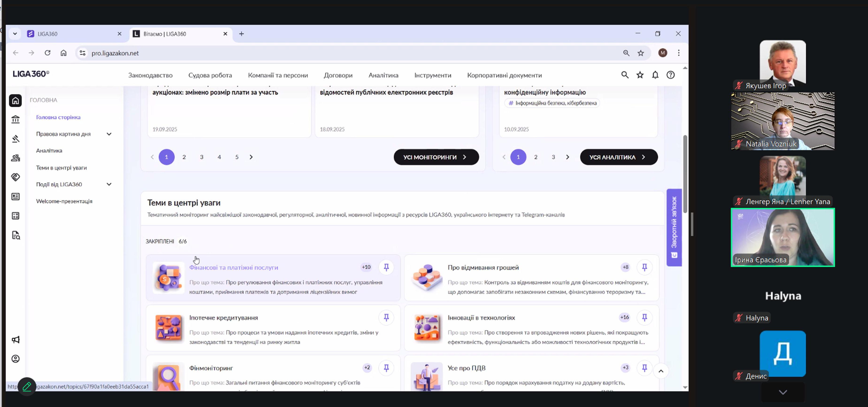
Task: Open the Судова робота menu
Action: (x=210, y=75)
